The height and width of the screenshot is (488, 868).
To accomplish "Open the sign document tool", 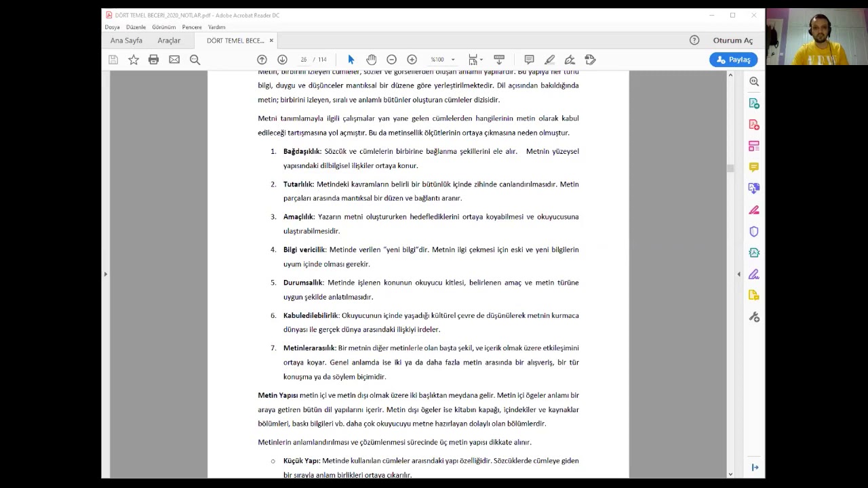I will 570,60.
